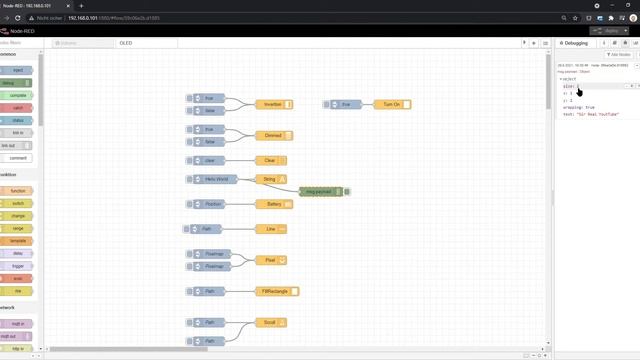The width and height of the screenshot is (640, 360).
Task: Pick the switch node in palette
Action: [16, 203]
